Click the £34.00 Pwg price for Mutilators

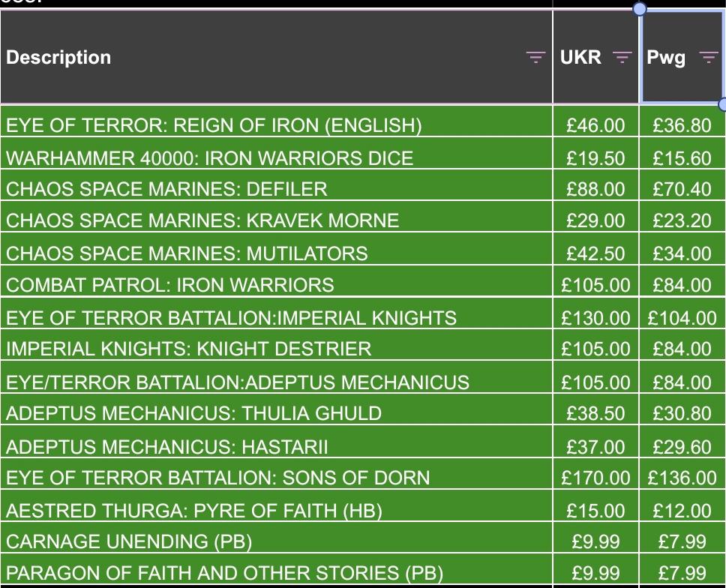click(x=682, y=253)
